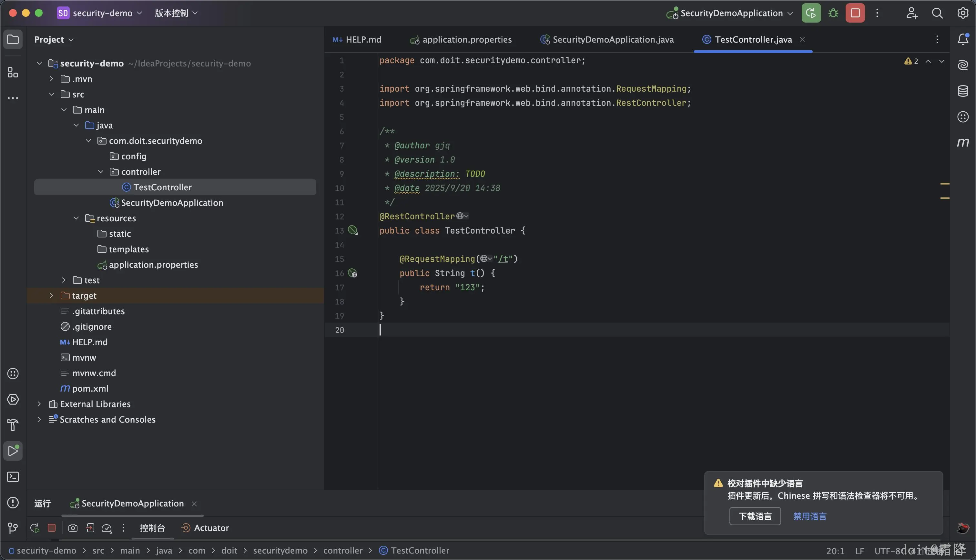The image size is (976, 560).
Task: Open the Terminal tool window
Action: (x=13, y=477)
